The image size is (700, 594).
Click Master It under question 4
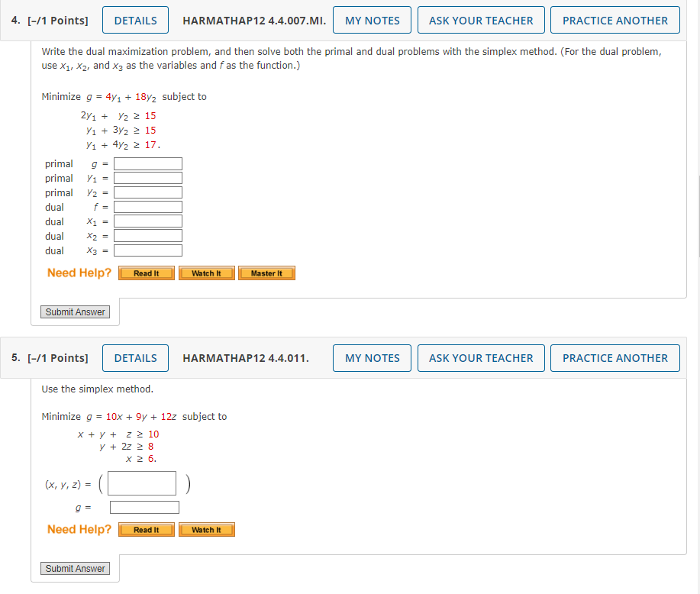coord(266,273)
